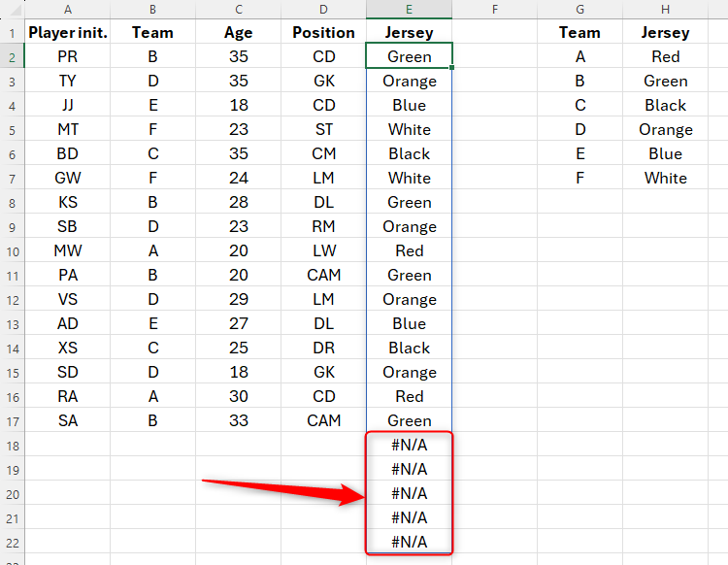
Task: Select player initials cell "MT"
Action: point(67,129)
